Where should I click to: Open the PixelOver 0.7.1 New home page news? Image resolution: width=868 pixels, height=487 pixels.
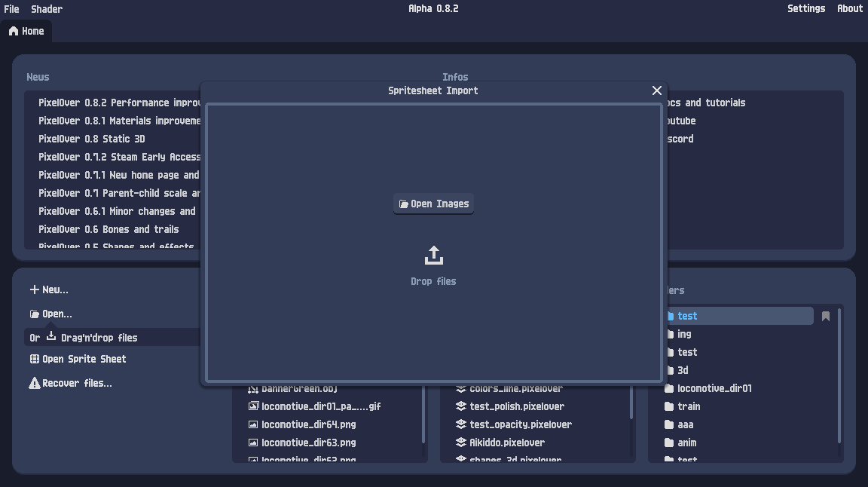[x=118, y=175]
